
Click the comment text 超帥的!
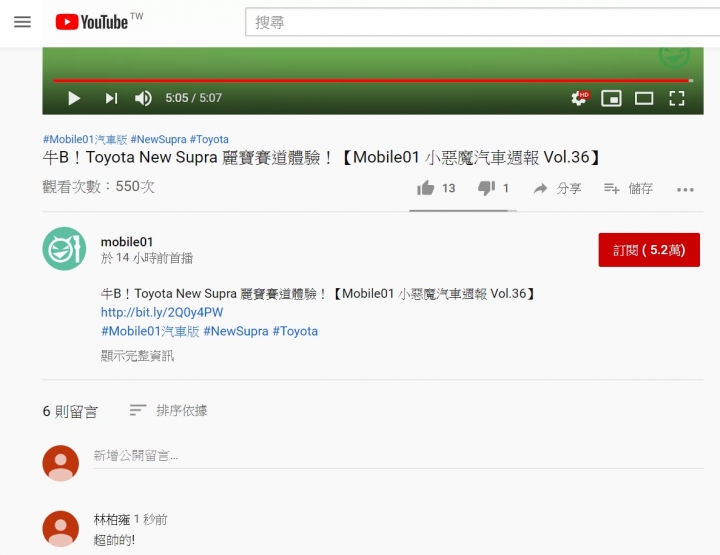(114, 540)
